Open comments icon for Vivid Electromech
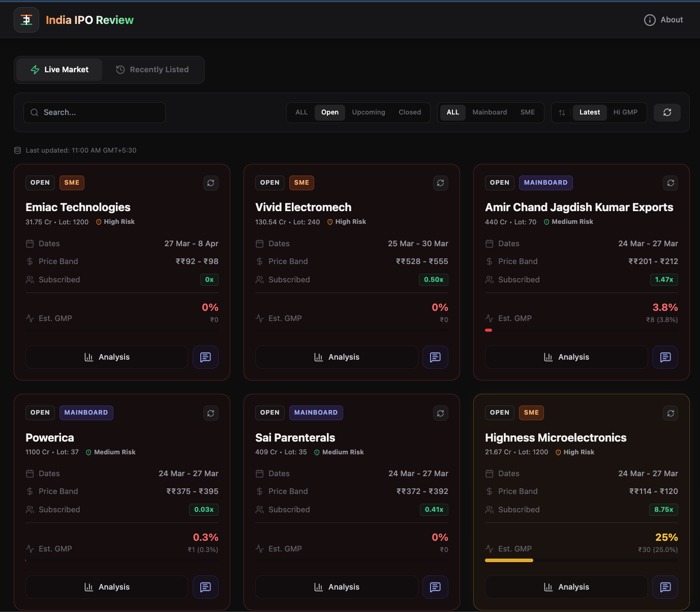The height and width of the screenshot is (612, 700). click(435, 357)
